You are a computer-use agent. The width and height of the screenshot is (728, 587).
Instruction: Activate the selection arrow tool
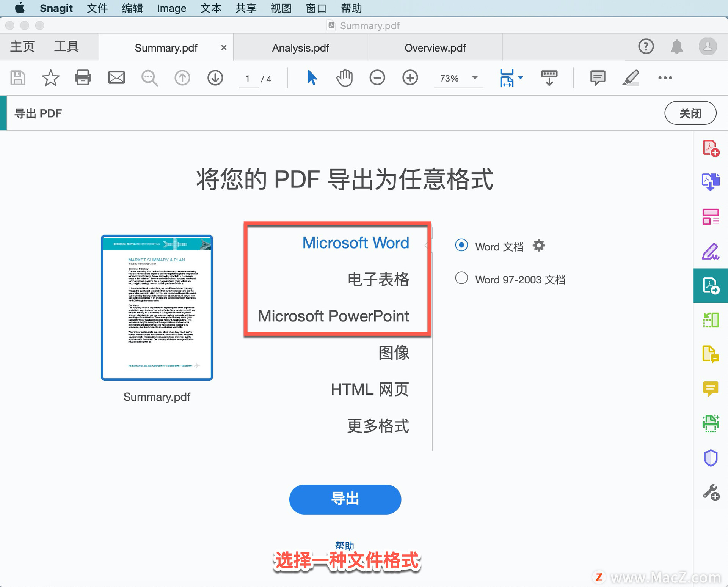(312, 78)
